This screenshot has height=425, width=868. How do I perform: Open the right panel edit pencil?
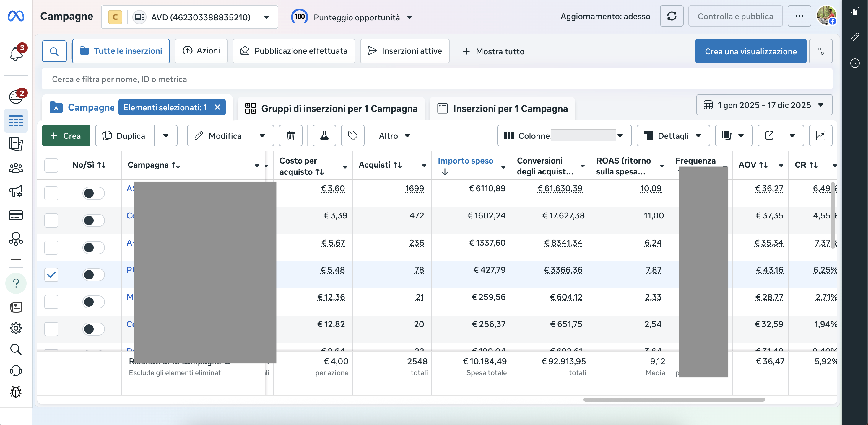point(854,37)
